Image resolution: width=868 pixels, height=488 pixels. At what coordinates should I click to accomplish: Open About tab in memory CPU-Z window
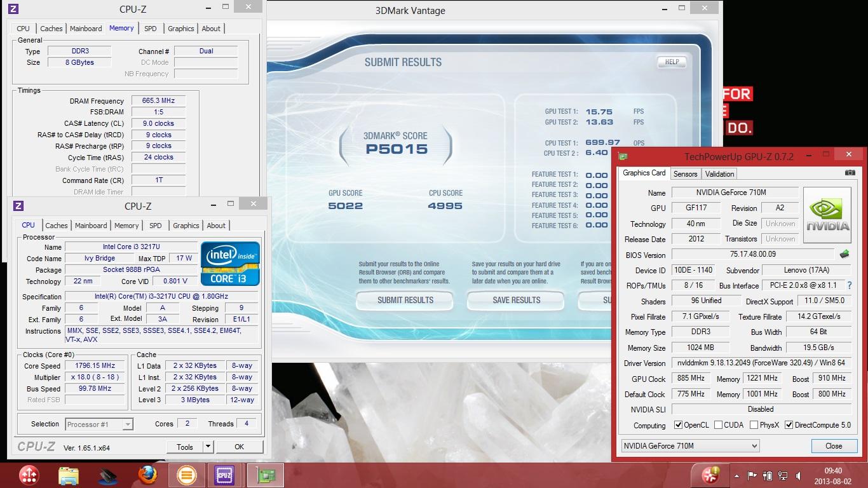point(211,29)
